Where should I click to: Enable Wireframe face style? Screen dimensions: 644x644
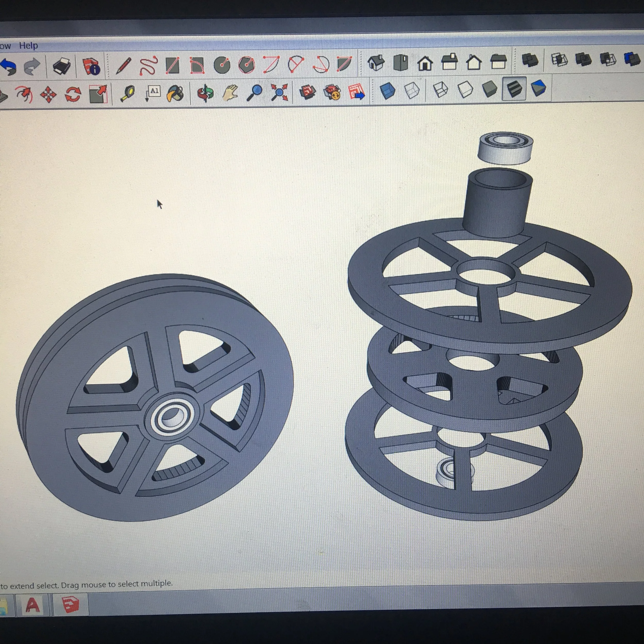(x=441, y=90)
